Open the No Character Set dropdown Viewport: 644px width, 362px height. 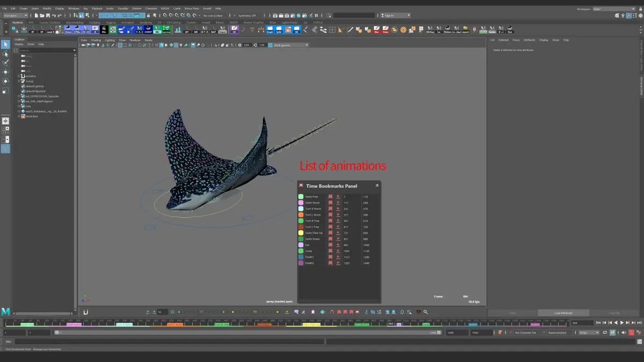525,333
